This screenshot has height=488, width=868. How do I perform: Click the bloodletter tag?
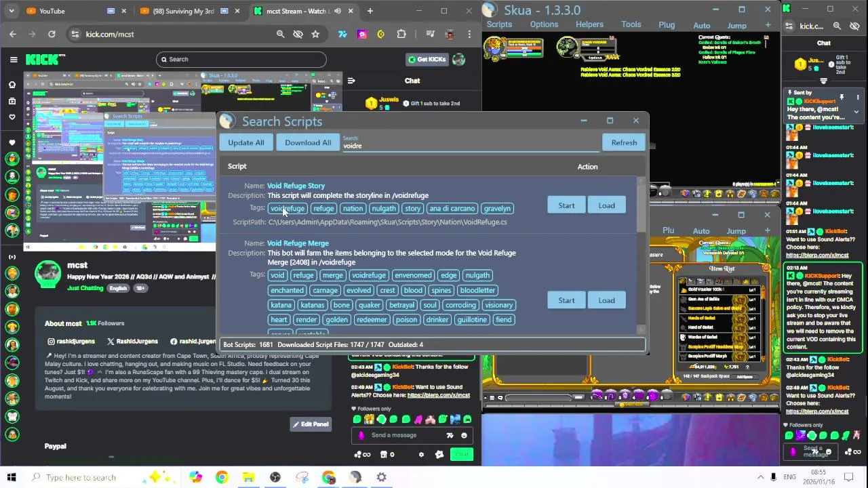477,290
